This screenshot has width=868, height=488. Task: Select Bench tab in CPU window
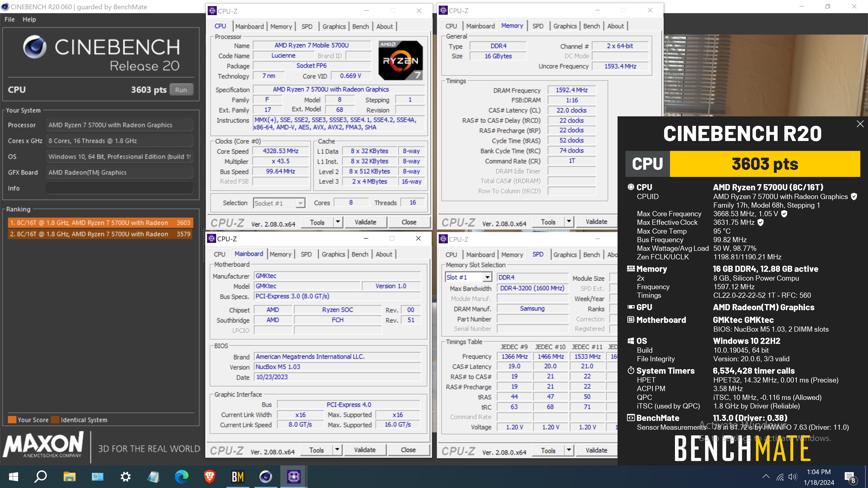click(x=361, y=26)
